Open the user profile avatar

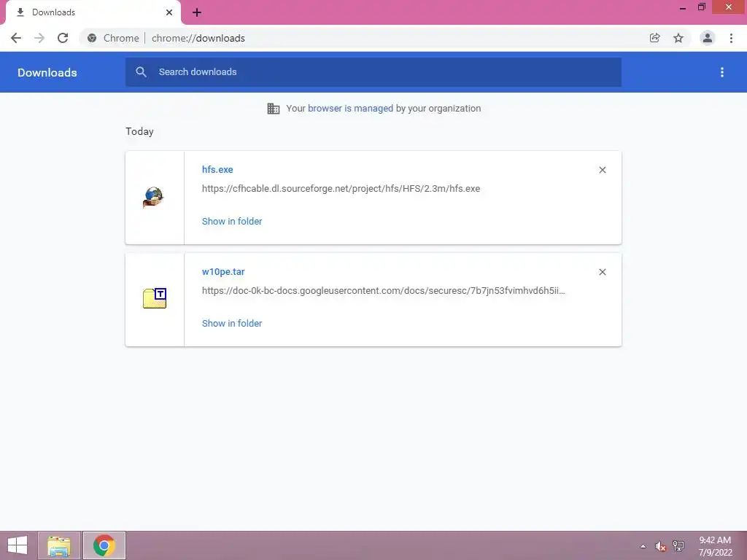[708, 38]
